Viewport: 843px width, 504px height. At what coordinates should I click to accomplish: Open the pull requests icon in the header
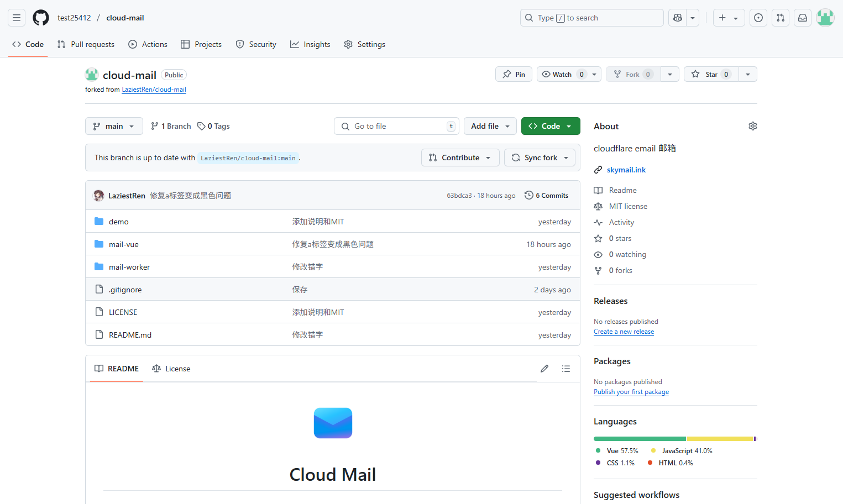coord(780,17)
